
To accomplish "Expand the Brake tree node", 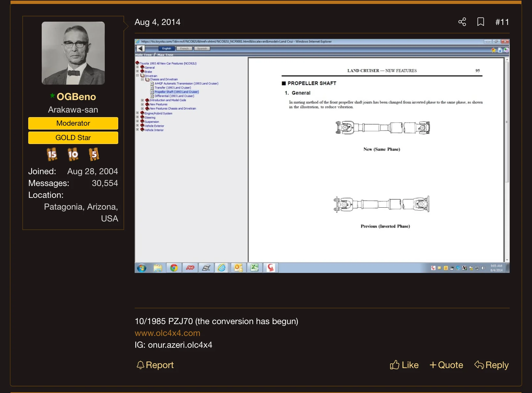I will (x=137, y=71).
